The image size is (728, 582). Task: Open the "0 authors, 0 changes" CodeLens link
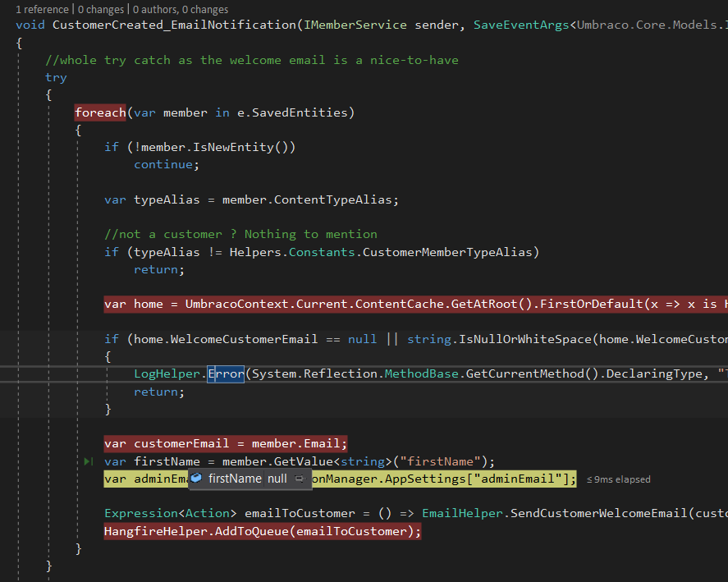coord(181,9)
